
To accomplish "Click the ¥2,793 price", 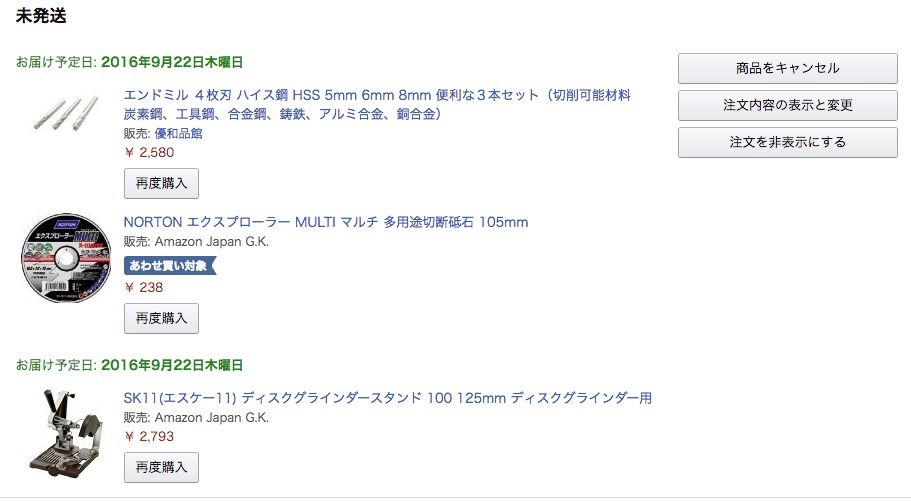I will (149, 436).
